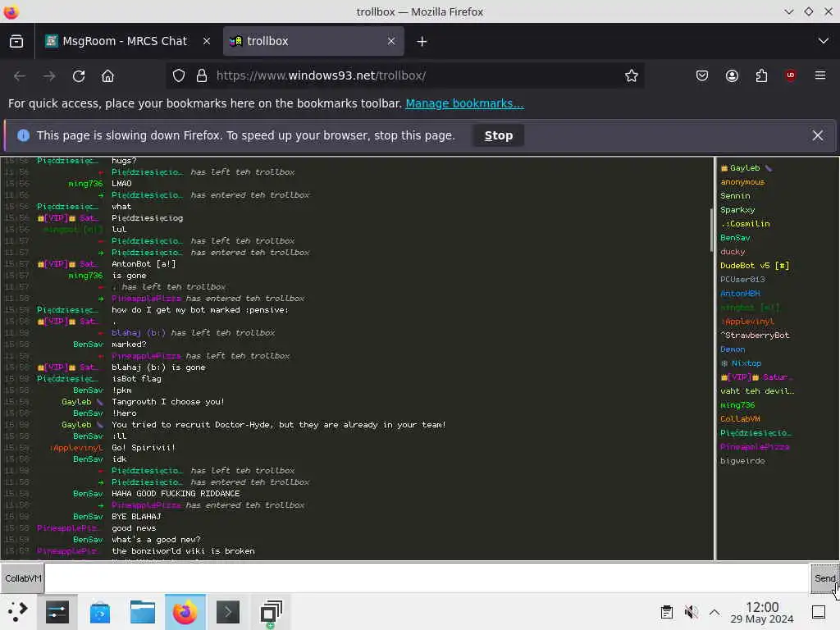Click the CollabVM nickname button
Image resolution: width=840 pixels, height=630 pixels.
click(22, 578)
